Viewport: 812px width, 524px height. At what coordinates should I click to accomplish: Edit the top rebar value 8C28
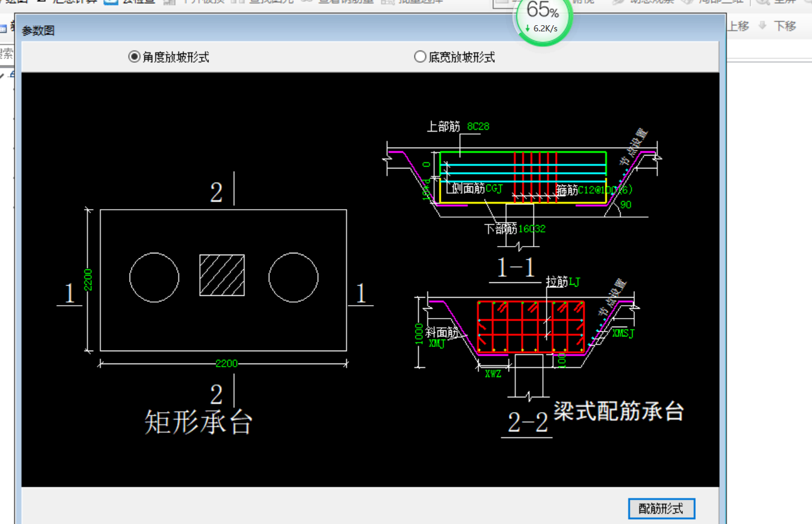(478, 127)
